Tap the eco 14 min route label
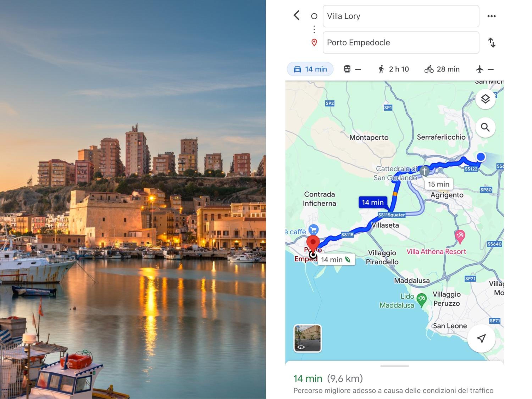The width and height of the screenshot is (532, 399). point(336,259)
